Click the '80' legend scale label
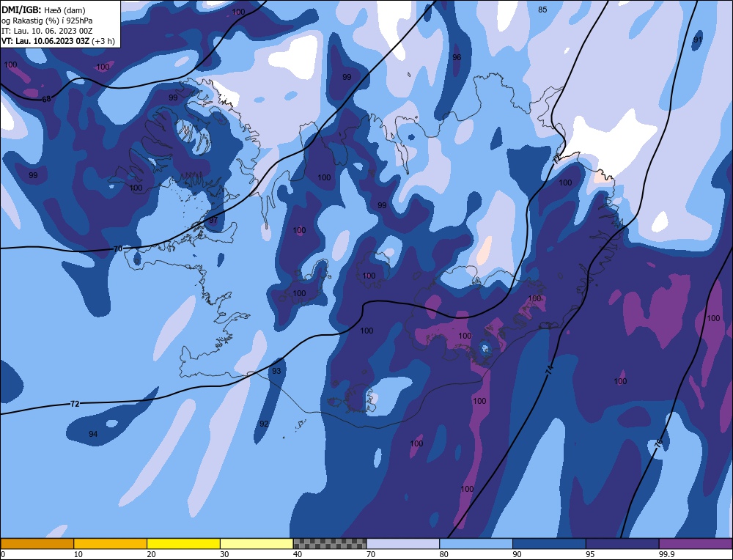Screen dimensions: 733x560 pos(444,554)
